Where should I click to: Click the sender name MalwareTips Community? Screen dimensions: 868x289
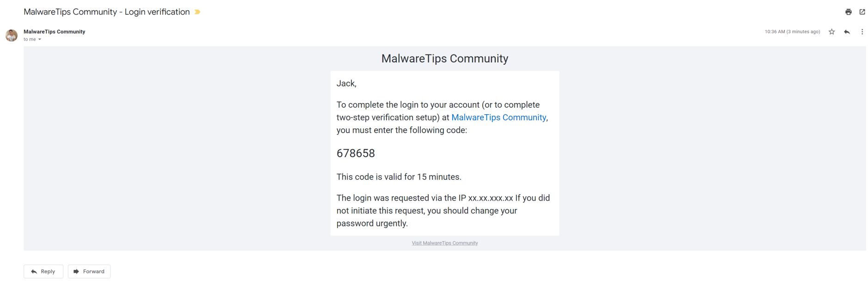click(x=54, y=31)
